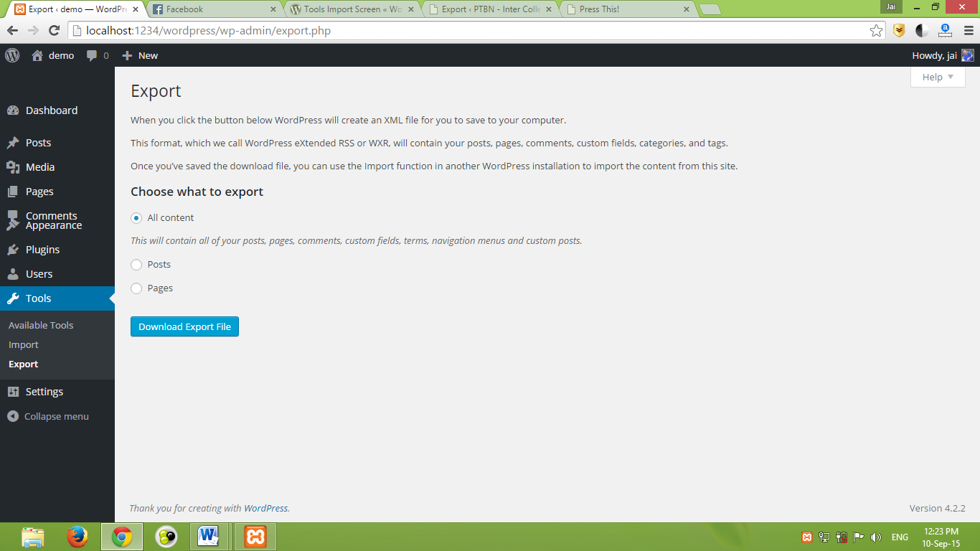Click ENG language indicator in tray

point(900,537)
